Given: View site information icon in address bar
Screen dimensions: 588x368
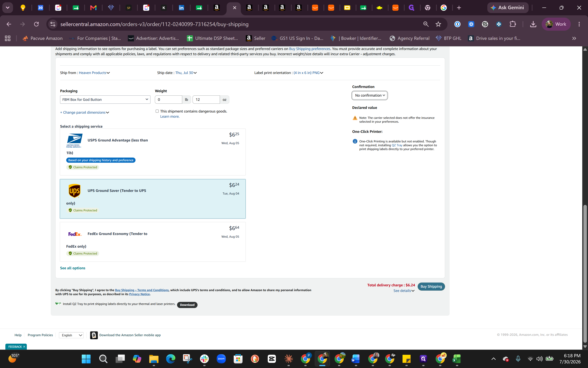Looking at the screenshot, I should pos(53,24).
